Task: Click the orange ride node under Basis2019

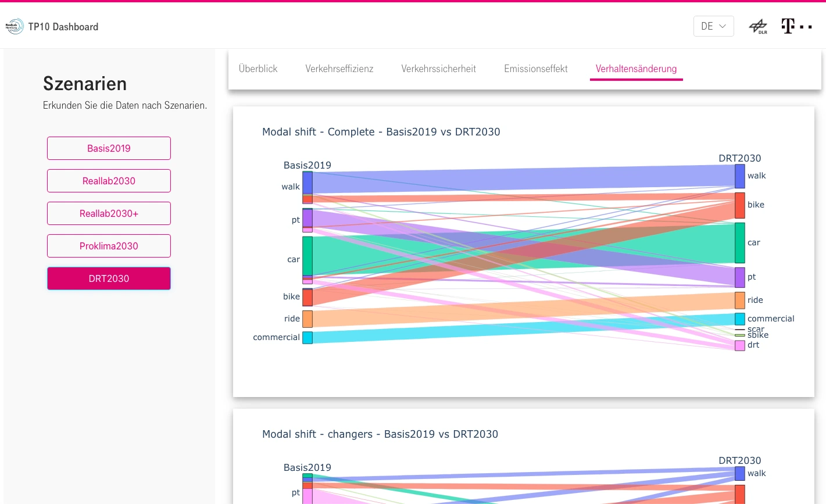Action: point(307,319)
